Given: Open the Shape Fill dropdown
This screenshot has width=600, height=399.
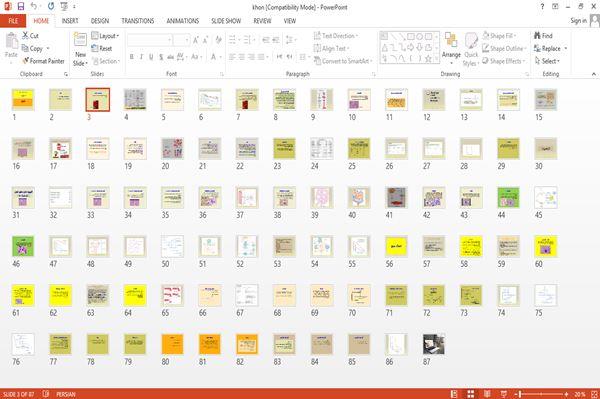Looking at the screenshot, I should coord(499,36).
